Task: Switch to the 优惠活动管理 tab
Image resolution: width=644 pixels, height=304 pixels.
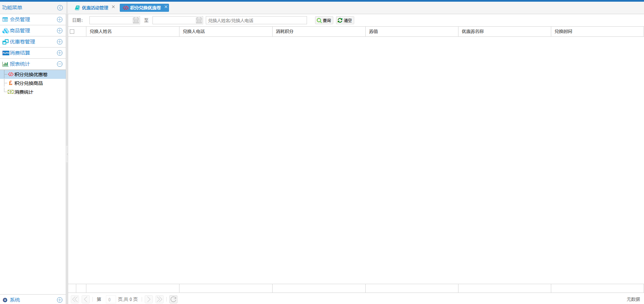Action: 95,8
